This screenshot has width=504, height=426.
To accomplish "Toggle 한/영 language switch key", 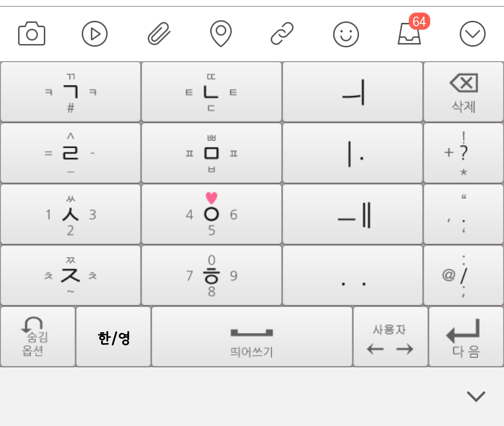I will (114, 337).
